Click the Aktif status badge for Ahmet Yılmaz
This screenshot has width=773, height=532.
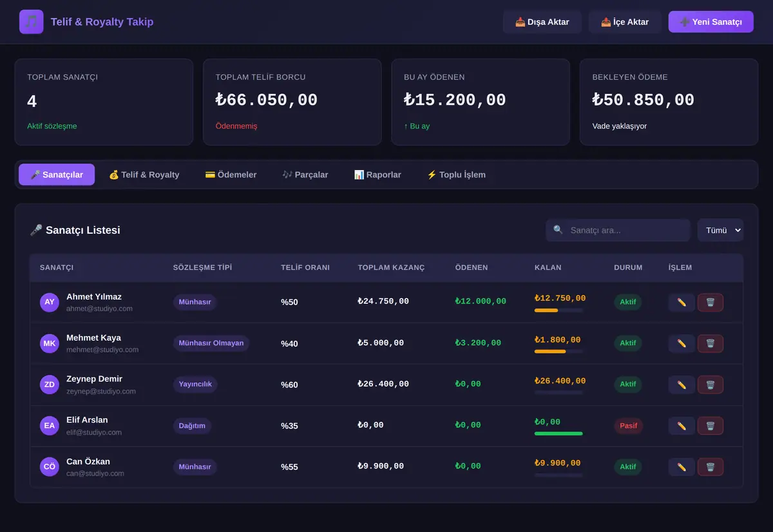click(x=628, y=302)
